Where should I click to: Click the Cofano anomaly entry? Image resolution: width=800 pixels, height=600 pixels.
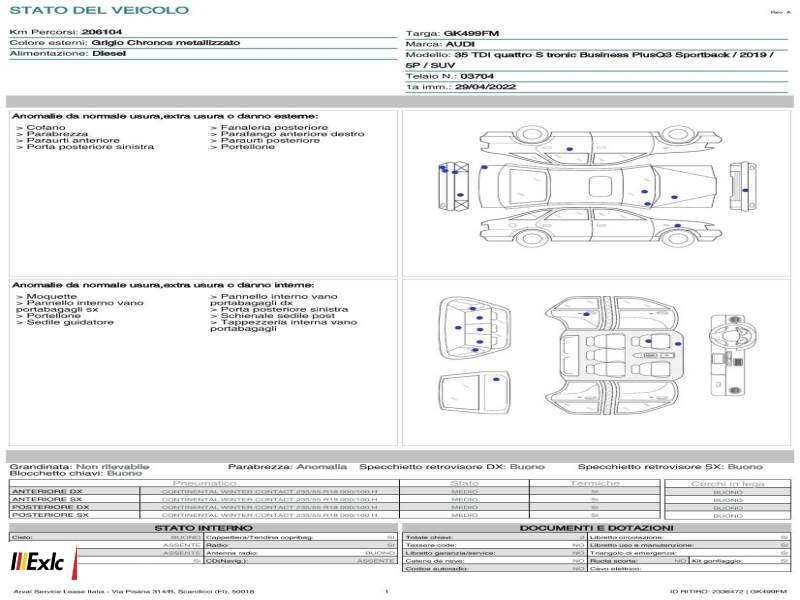point(46,128)
